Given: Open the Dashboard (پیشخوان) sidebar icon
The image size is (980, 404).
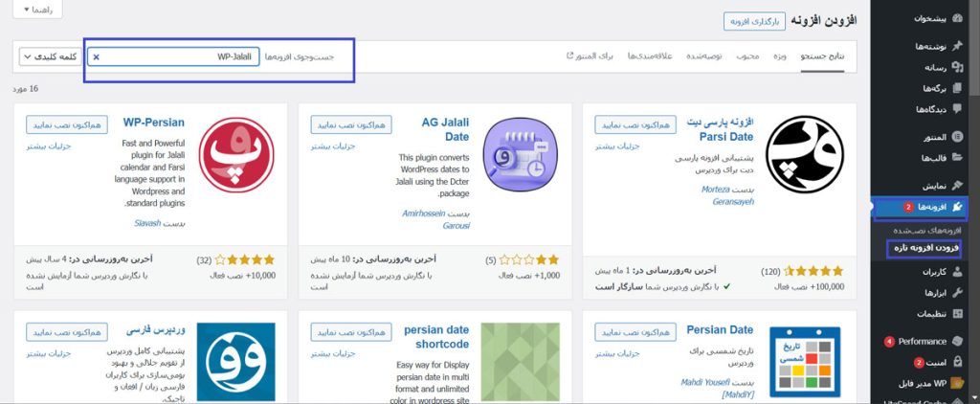Looking at the screenshot, I should (957, 18).
